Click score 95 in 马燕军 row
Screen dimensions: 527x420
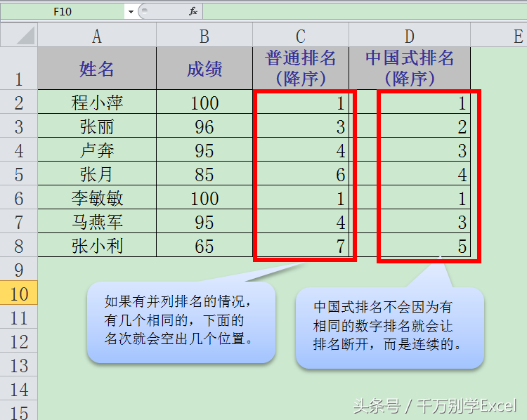point(204,221)
